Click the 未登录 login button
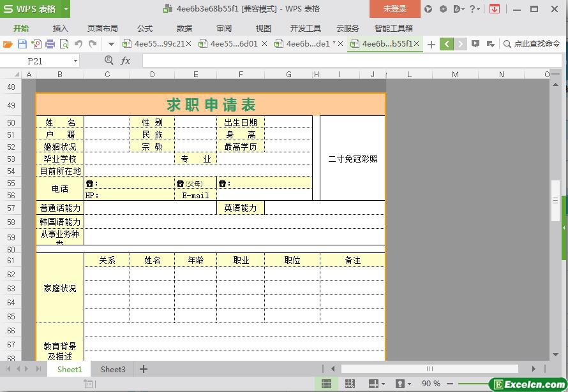 click(394, 9)
